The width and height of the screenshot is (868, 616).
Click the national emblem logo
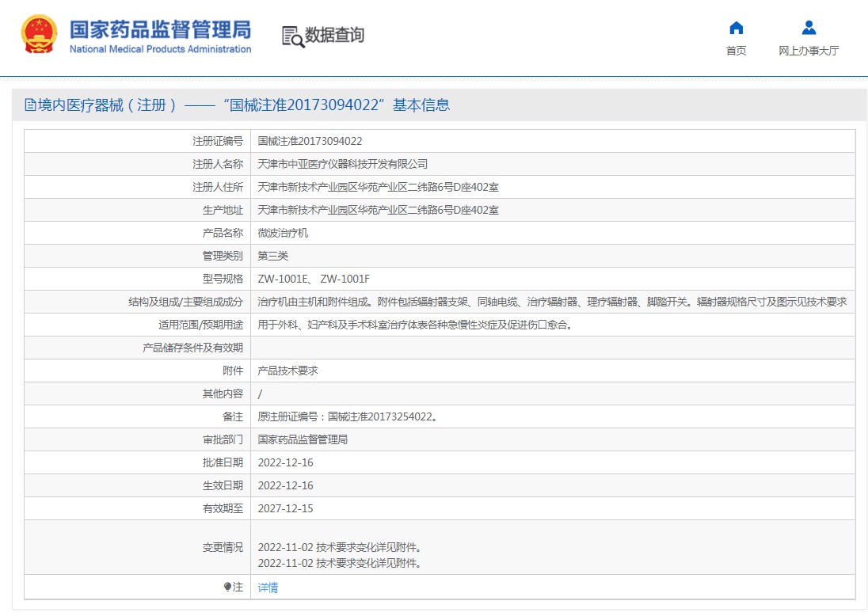click(39, 34)
